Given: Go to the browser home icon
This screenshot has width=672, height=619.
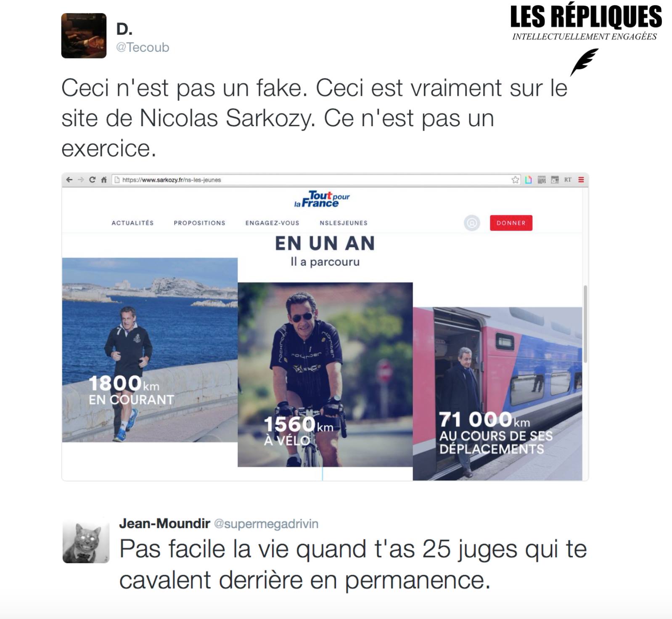Looking at the screenshot, I should coord(103,180).
